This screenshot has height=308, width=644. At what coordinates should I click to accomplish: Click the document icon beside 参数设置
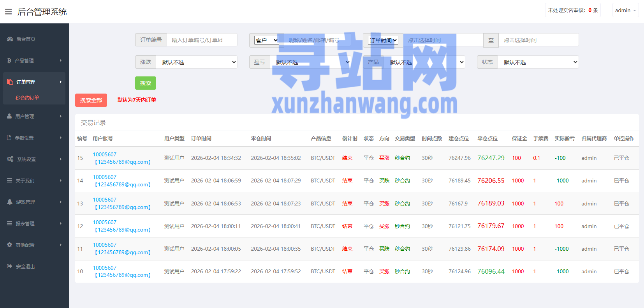pyautogui.click(x=9, y=138)
